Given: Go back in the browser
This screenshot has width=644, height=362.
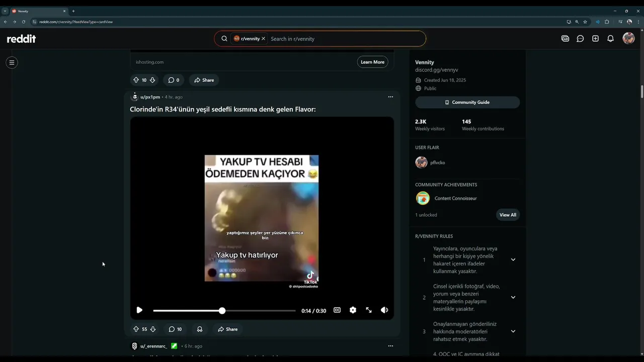Looking at the screenshot, I should 6,22.
